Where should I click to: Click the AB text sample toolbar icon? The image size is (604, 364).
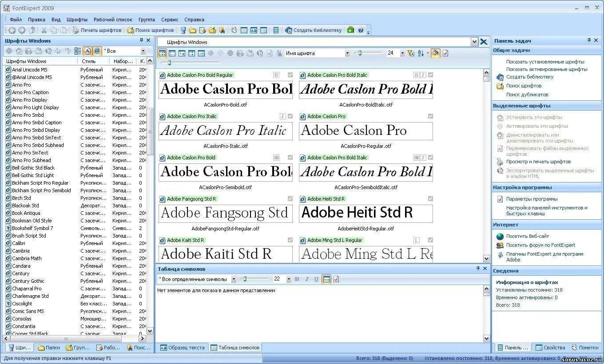(254, 30)
